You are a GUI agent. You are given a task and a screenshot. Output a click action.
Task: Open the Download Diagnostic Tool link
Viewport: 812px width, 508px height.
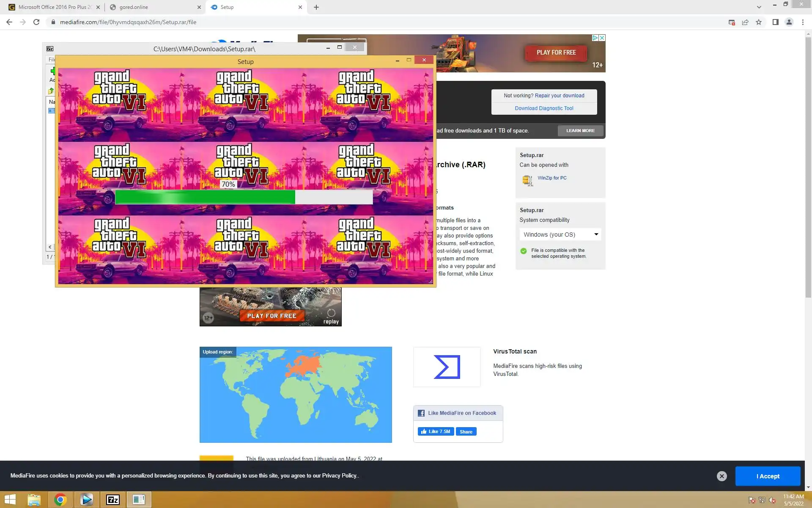point(544,108)
